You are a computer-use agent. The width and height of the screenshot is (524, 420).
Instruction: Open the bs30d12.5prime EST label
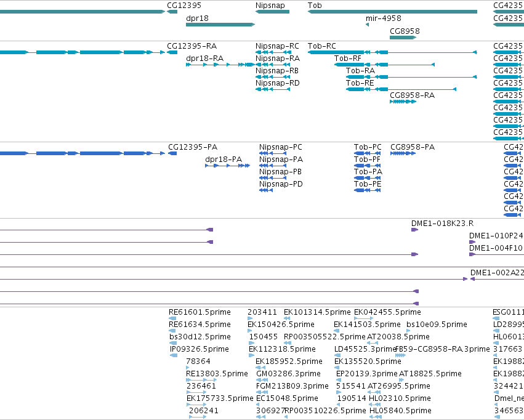[200, 337]
